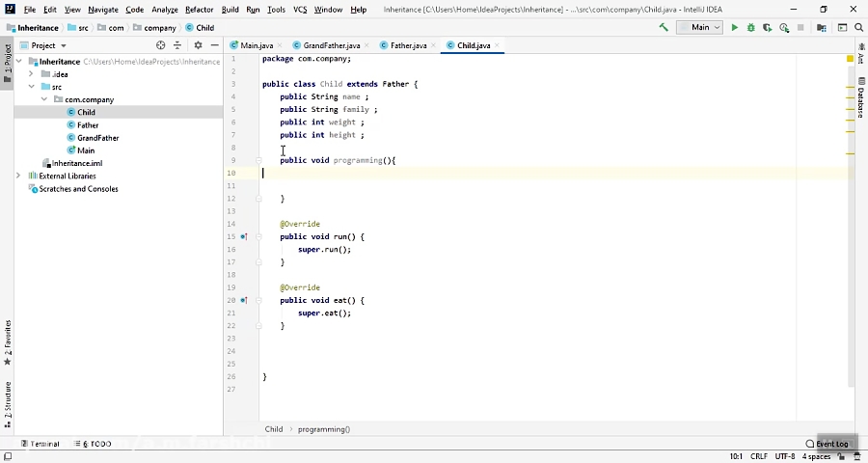The image size is (868, 463).
Task: Switch to the Father.java tab
Action: [x=408, y=45]
